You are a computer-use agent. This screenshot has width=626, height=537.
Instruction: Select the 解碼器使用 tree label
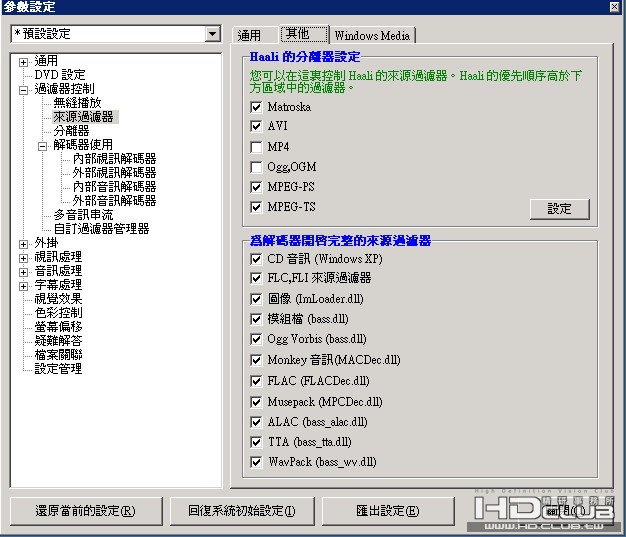(x=83, y=145)
